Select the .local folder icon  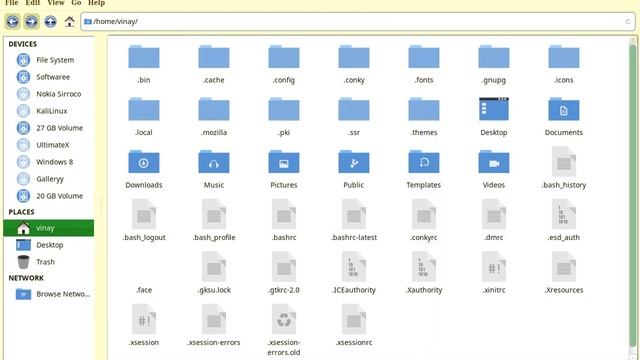click(x=144, y=109)
